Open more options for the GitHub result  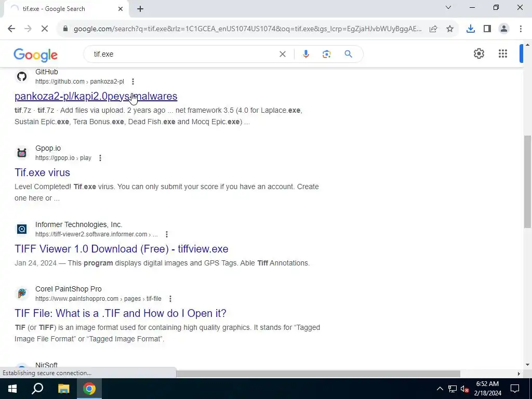133,82
